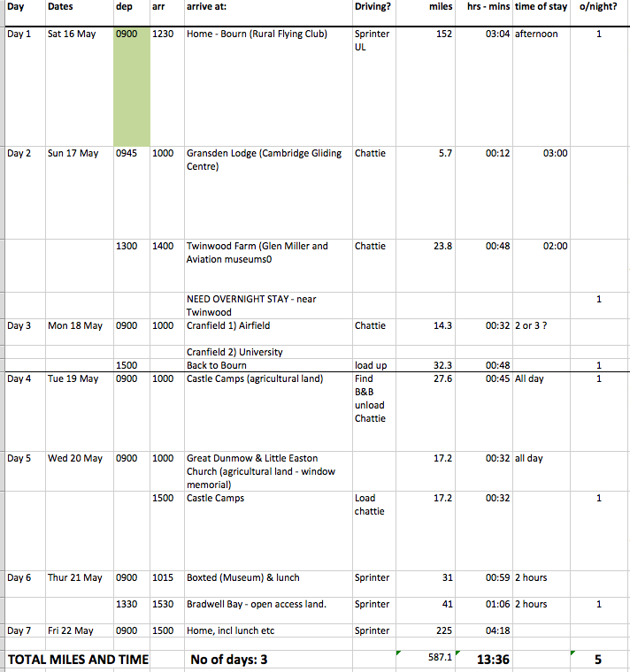Select the 'o/night?' column header
This screenshot has height=672, width=630.
598,7
